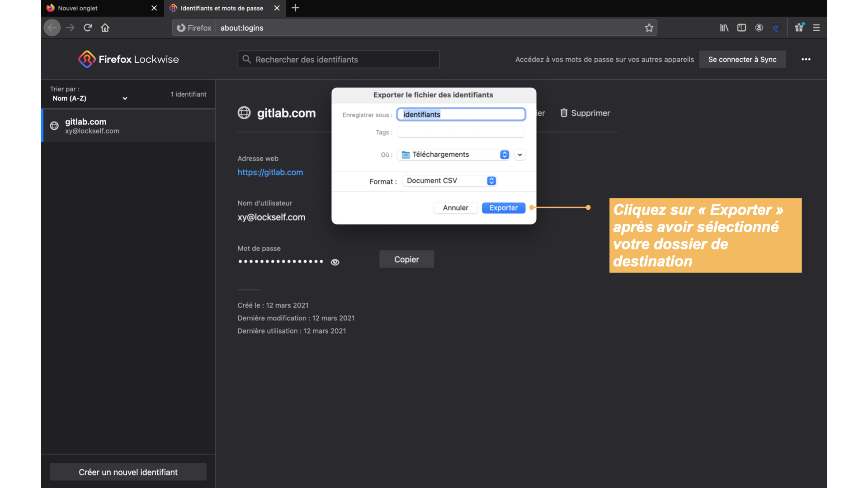Click the trash Supprimer button
The height and width of the screenshot is (488, 868).
coord(585,113)
